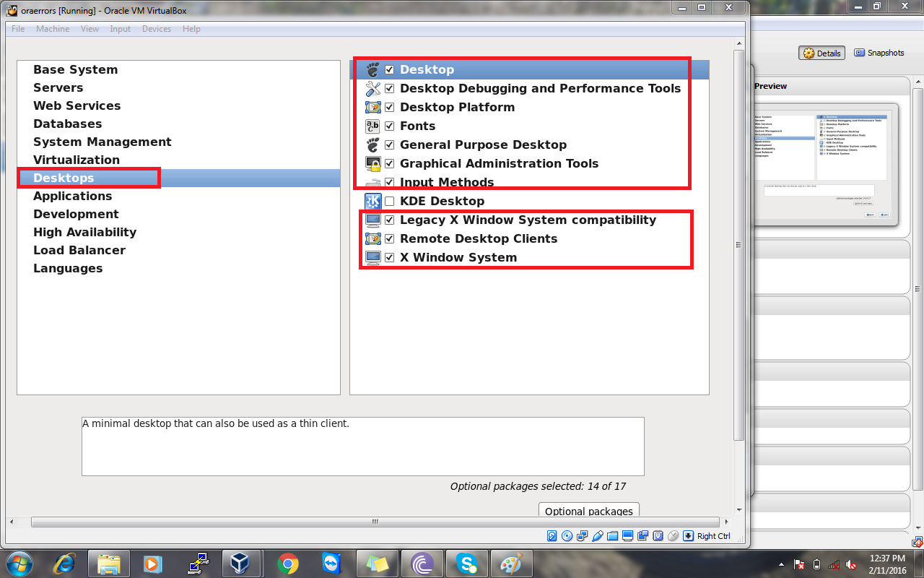Open Internet Explorer from the taskbar
Screen dimensions: 924x578
64,563
